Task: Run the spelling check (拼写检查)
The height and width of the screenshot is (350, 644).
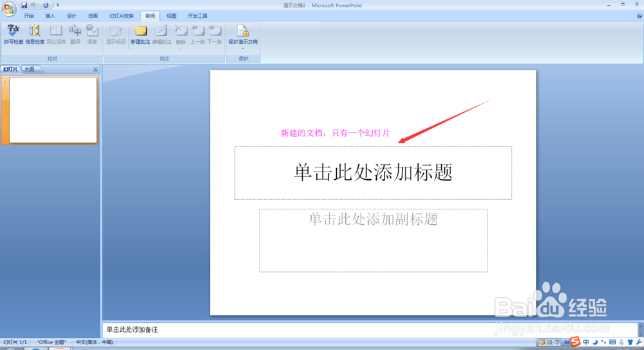Action: click(13, 34)
